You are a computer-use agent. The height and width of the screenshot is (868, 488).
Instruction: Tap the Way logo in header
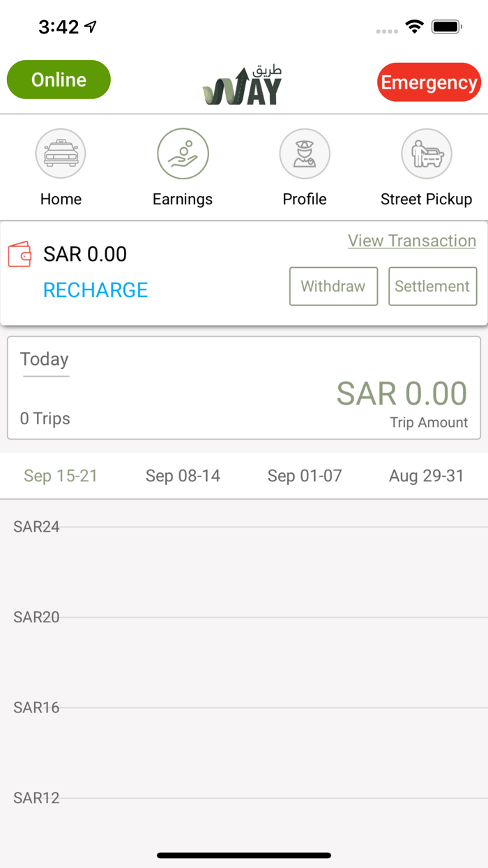(x=243, y=87)
